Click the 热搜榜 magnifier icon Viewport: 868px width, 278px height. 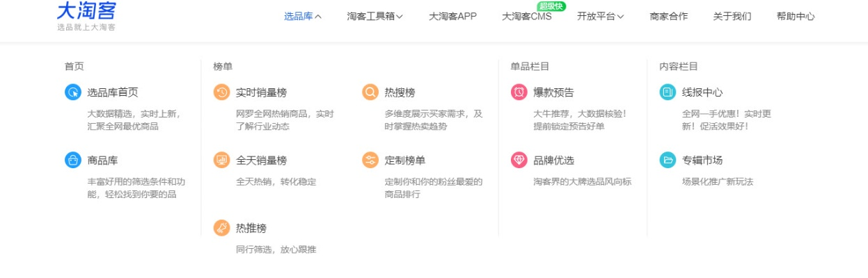370,92
